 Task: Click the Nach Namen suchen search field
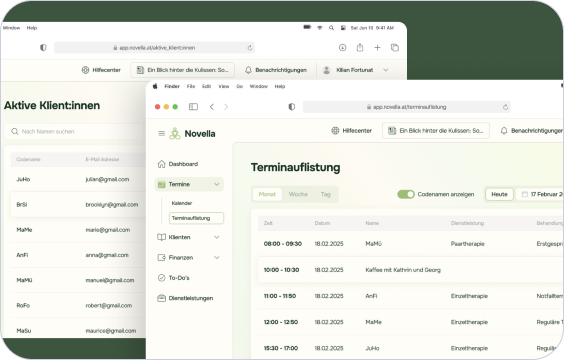click(x=74, y=132)
